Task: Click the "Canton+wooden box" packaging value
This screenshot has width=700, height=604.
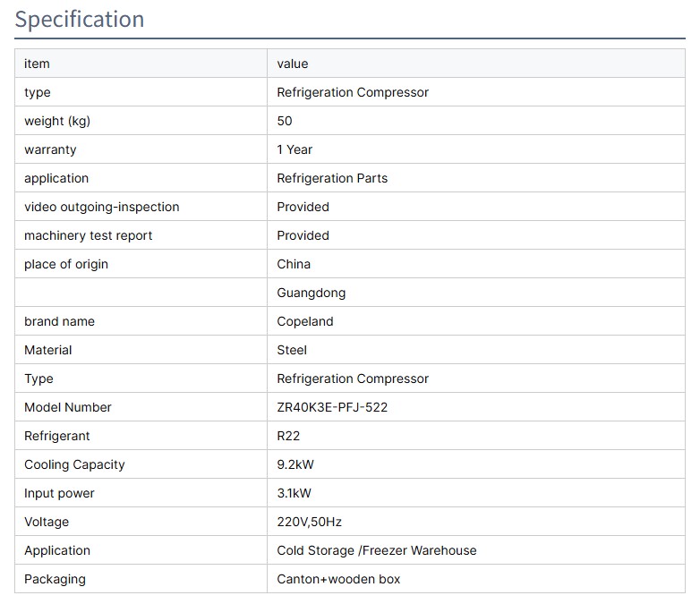Action: [x=338, y=579]
